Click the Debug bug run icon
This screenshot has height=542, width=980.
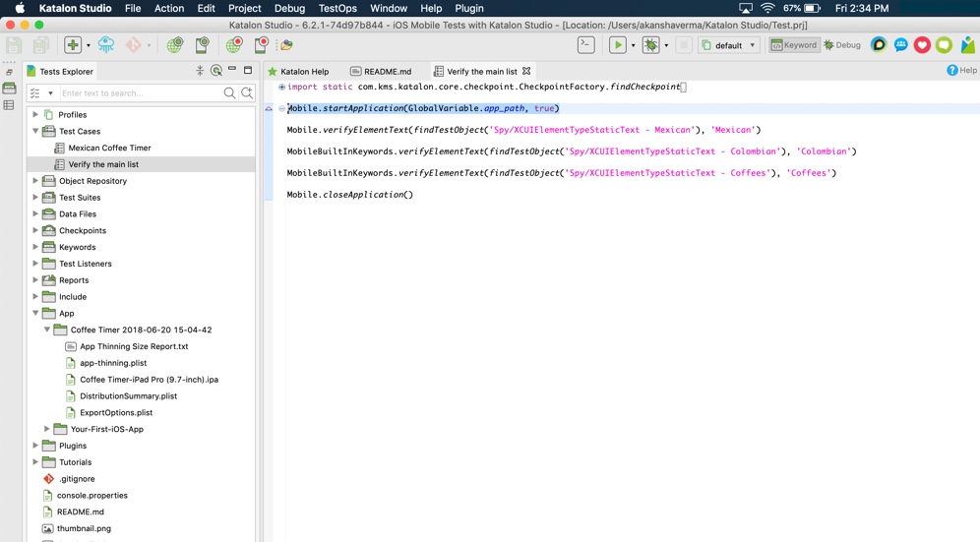[651, 45]
